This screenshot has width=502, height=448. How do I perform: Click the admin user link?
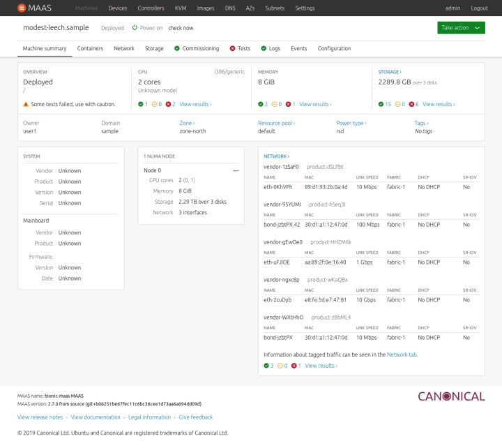452,8
